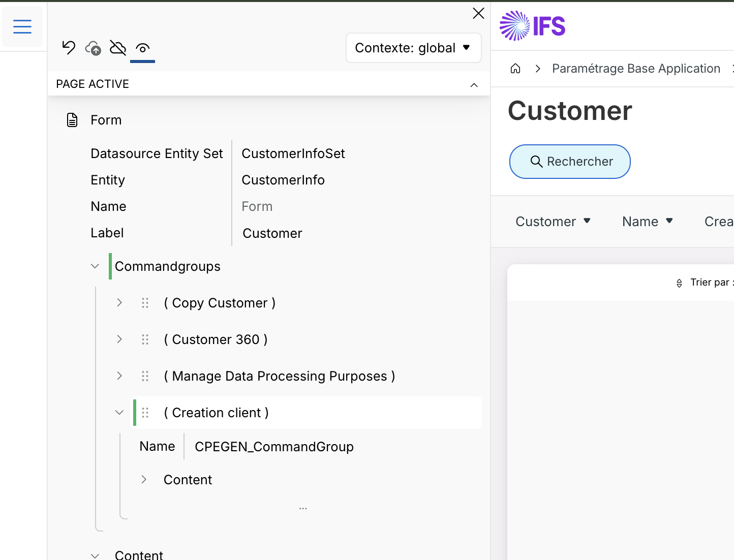Click the CPEGEN_CommandGroup name value
Screen dimensions: 734x560
274,447
